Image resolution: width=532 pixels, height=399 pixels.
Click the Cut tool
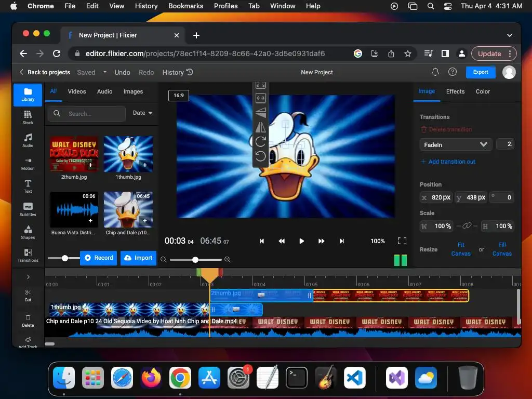tap(28, 296)
